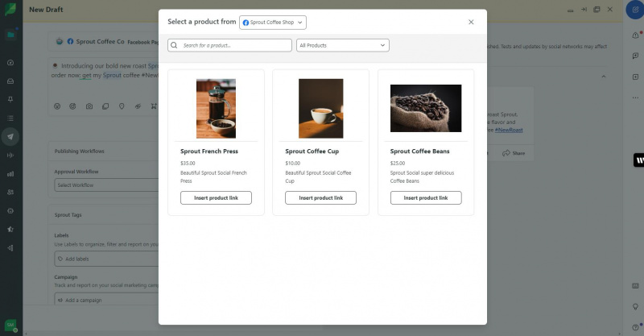Insert product link for Sprout French Press
Viewport: 644px width, 336px height.
[x=216, y=198]
